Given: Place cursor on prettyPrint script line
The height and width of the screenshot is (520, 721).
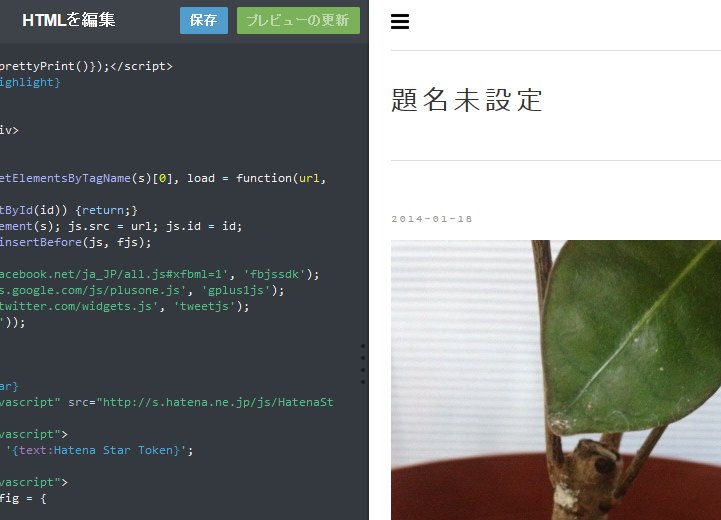Looking at the screenshot, I should click(x=86, y=66).
